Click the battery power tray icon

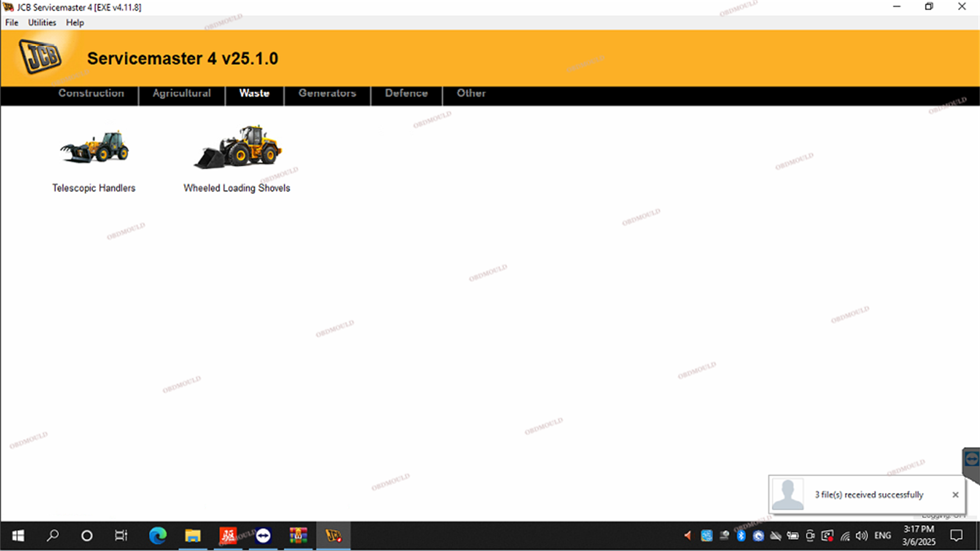point(793,536)
